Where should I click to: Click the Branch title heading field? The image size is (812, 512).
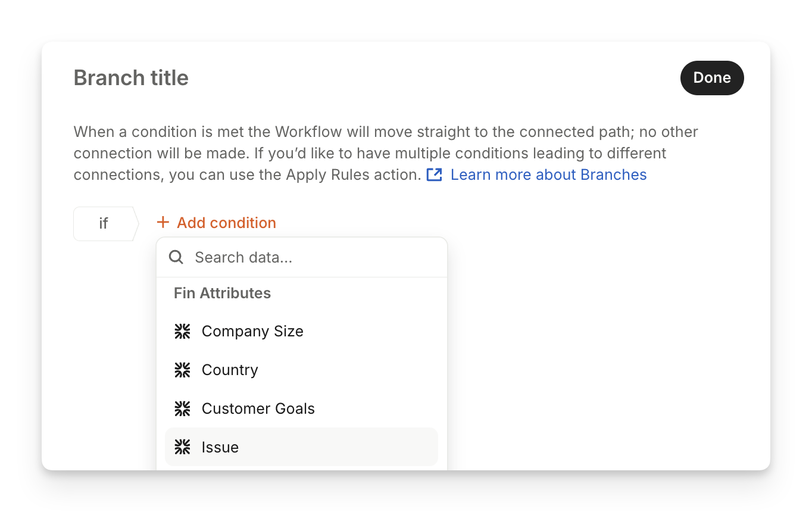tap(131, 78)
